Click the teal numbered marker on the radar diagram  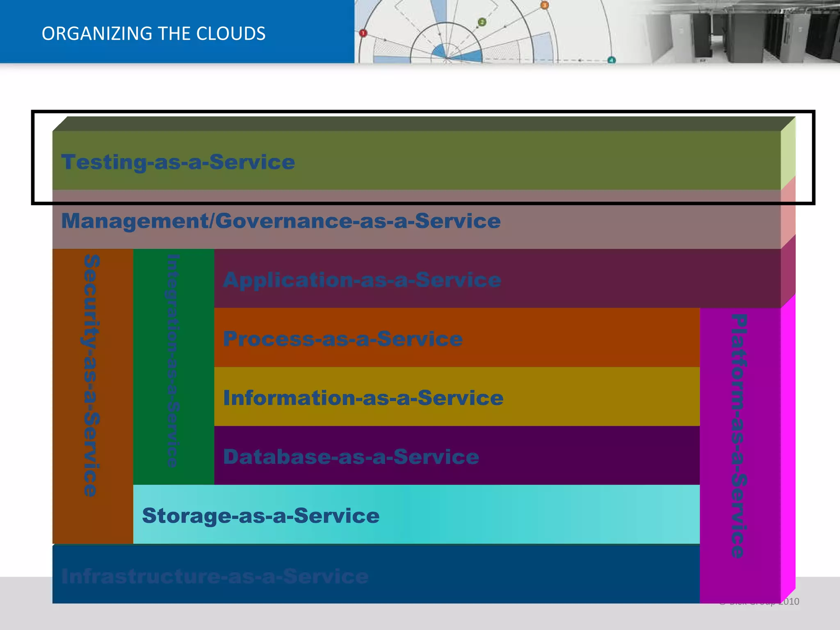click(612, 60)
